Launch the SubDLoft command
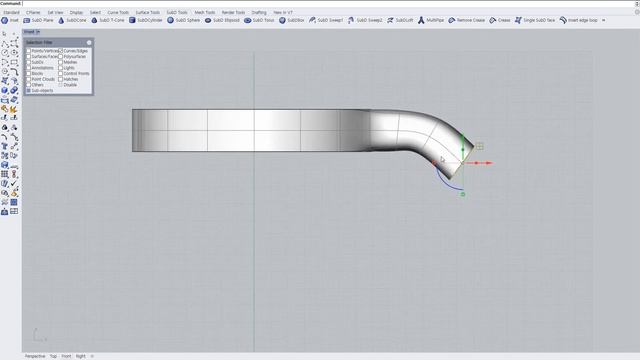The image size is (640, 360). [400, 20]
